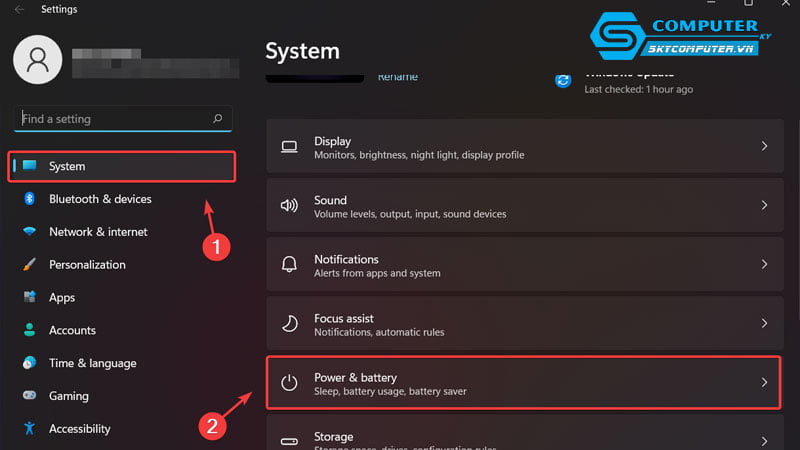Open Bluetooth & devices category

tap(100, 199)
